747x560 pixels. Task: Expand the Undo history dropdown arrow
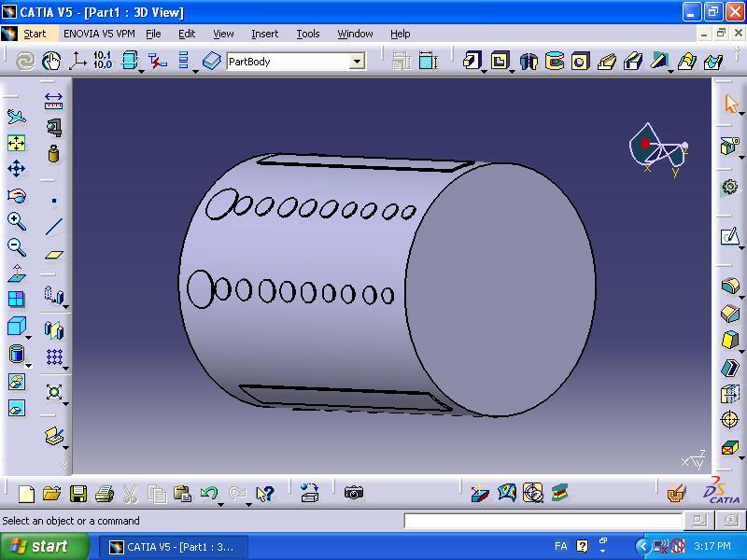click(x=220, y=501)
